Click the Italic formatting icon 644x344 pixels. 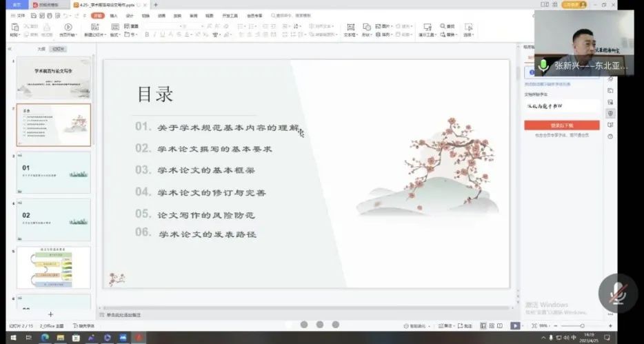pos(156,34)
